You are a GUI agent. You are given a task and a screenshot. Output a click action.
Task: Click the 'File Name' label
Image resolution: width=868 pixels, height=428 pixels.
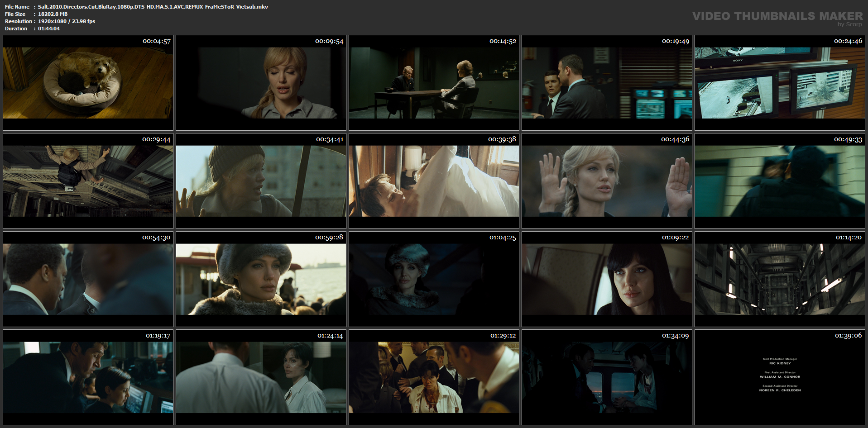coord(17,7)
